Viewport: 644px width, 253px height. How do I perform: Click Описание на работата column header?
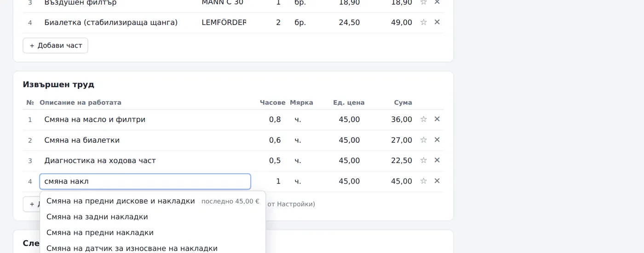80,102
